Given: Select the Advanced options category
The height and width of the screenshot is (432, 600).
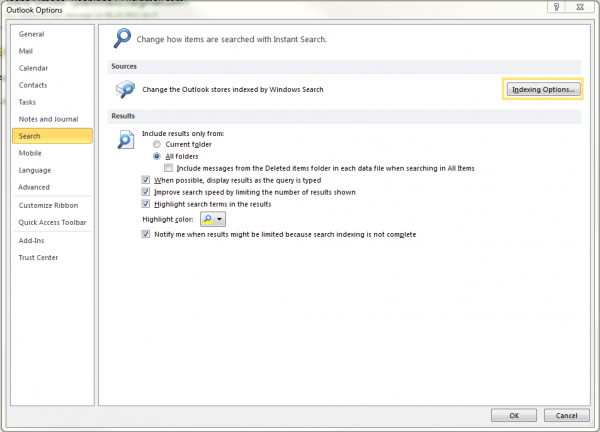Looking at the screenshot, I should [x=34, y=187].
